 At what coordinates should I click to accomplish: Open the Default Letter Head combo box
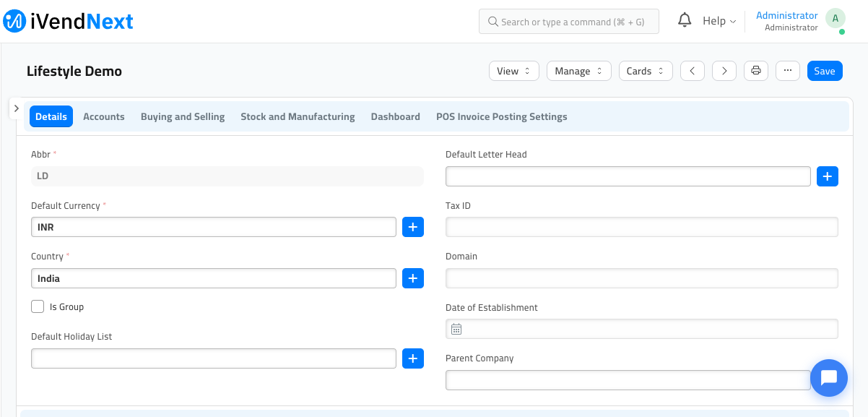(628, 176)
